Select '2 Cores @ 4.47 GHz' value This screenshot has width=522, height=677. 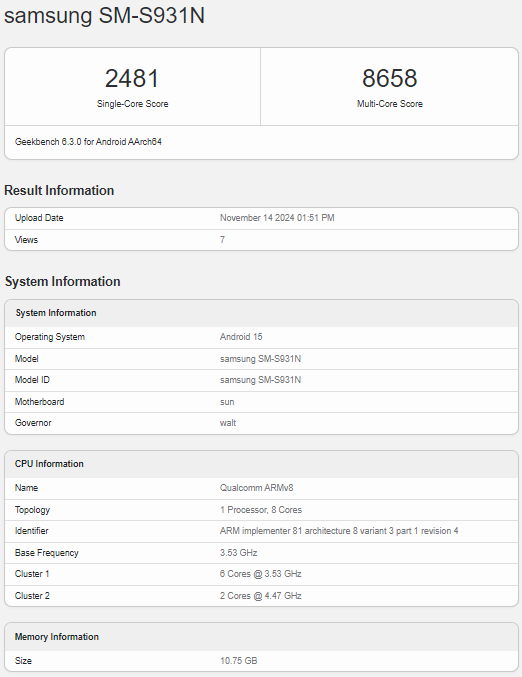(x=261, y=596)
